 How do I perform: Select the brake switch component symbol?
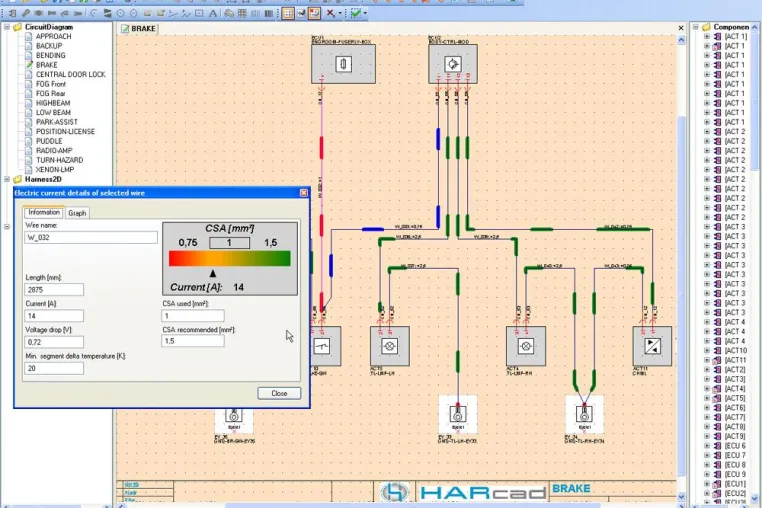click(x=321, y=346)
